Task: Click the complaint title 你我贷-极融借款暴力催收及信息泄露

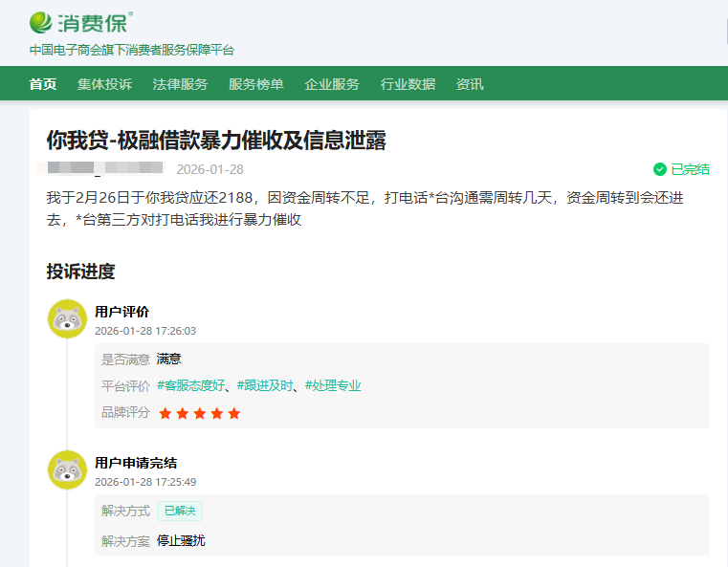Action: (x=216, y=140)
